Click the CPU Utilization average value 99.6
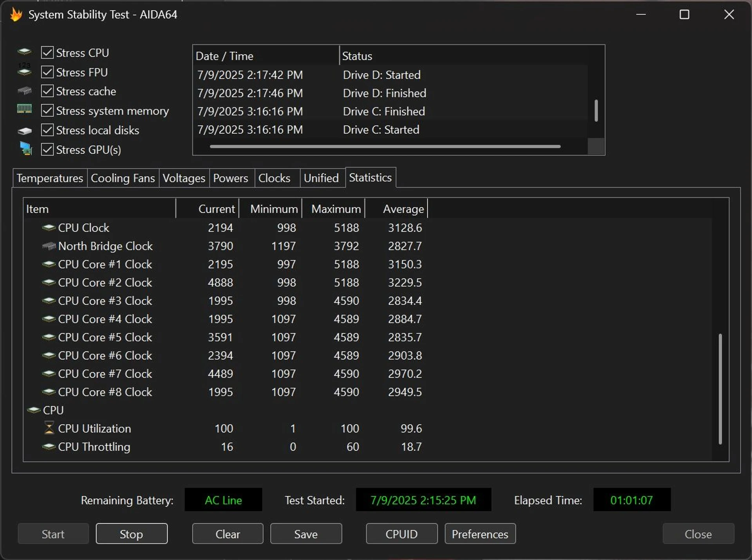 pos(411,429)
